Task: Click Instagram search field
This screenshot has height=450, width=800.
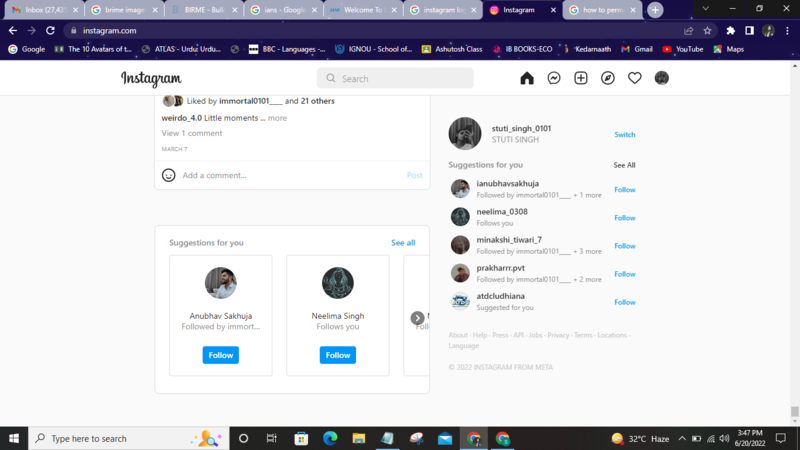Action: tap(395, 79)
